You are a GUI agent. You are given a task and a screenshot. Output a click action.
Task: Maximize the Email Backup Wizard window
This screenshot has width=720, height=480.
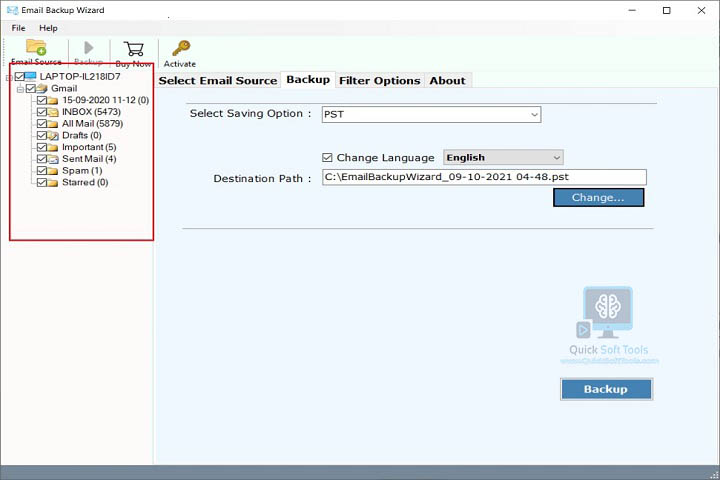(x=667, y=10)
